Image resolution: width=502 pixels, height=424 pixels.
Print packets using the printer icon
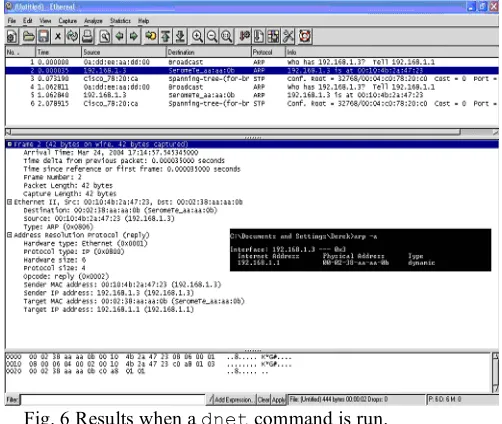87,36
